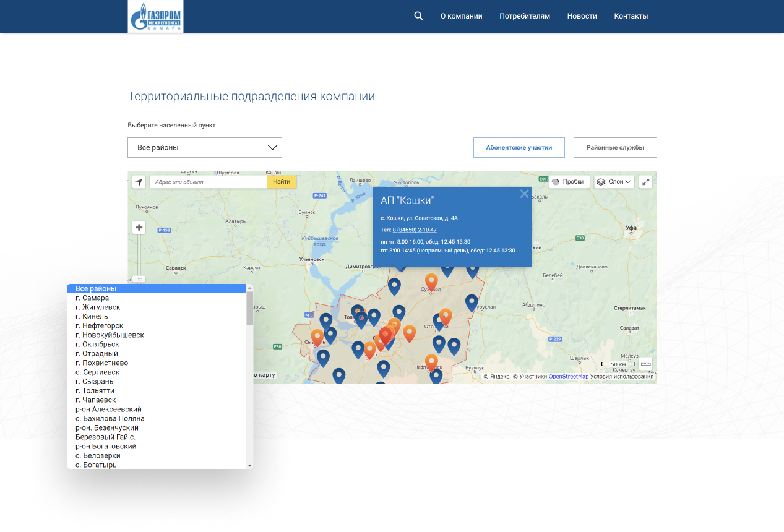Select Все районы in the list
784x532 pixels.
click(157, 288)
